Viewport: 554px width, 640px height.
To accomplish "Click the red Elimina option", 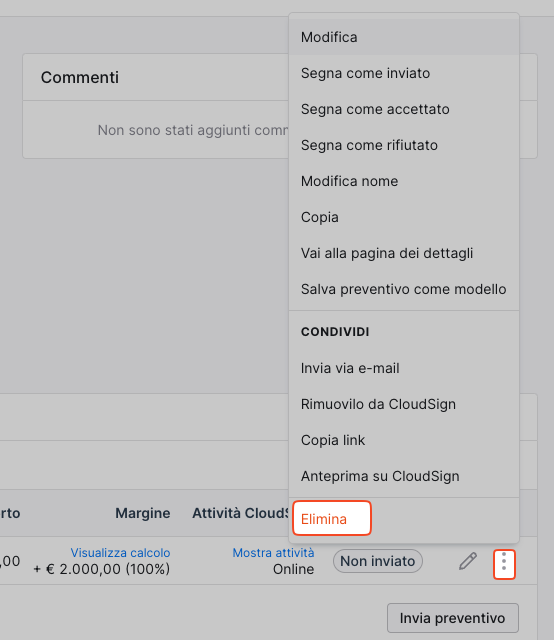I will point(332,518).
